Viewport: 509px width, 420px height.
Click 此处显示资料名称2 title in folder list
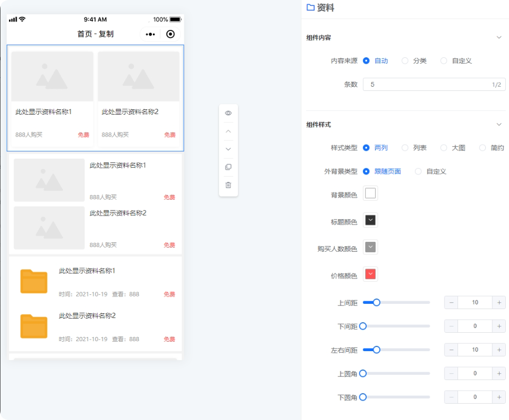pos(87,315)
